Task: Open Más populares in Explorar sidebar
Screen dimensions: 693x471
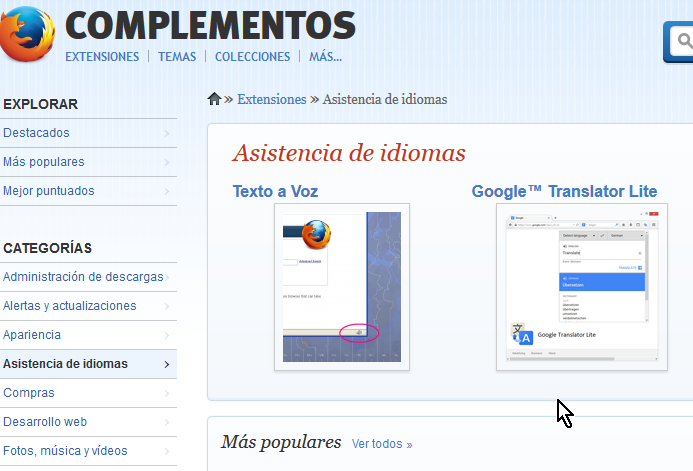Action: 88,162
